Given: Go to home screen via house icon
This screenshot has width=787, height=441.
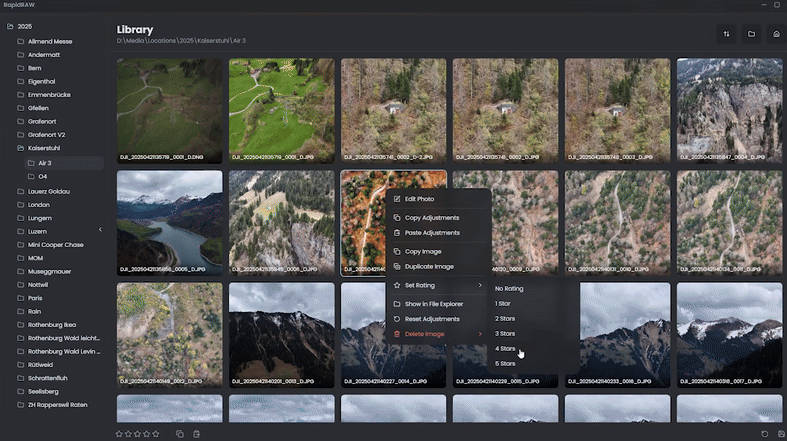Looking at the screenshot, I should [775, 34].
